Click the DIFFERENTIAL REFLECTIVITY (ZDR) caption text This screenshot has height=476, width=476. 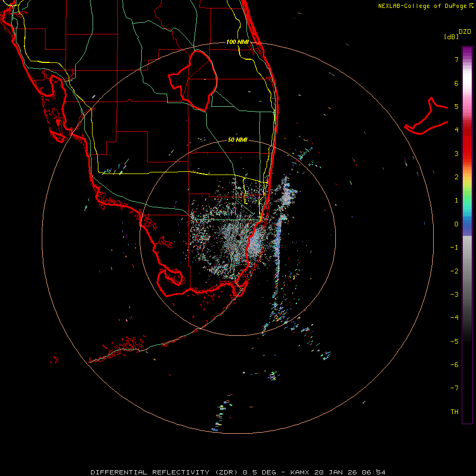tap(165, 472)
